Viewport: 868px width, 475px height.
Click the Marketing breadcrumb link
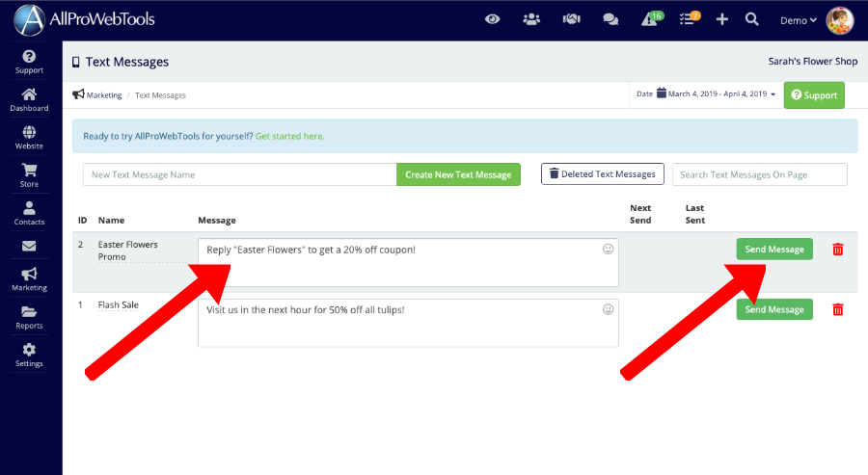coord(103,95)
